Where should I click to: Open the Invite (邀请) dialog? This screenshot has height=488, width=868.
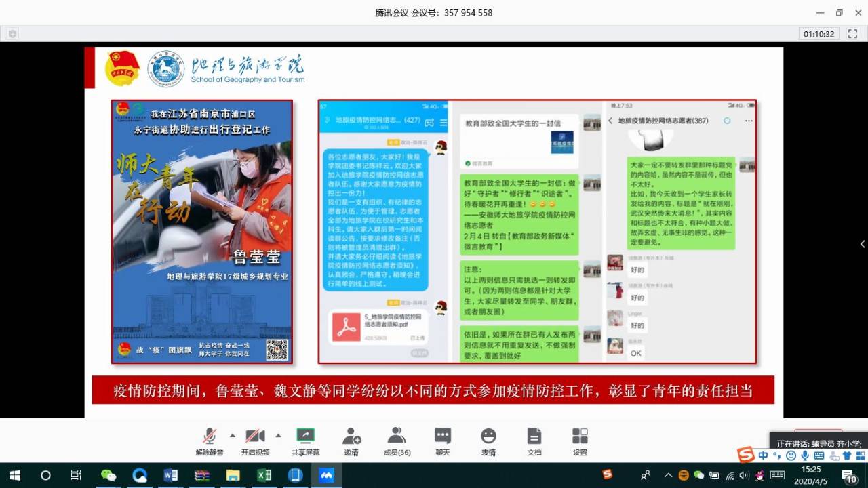click(351, 436)
